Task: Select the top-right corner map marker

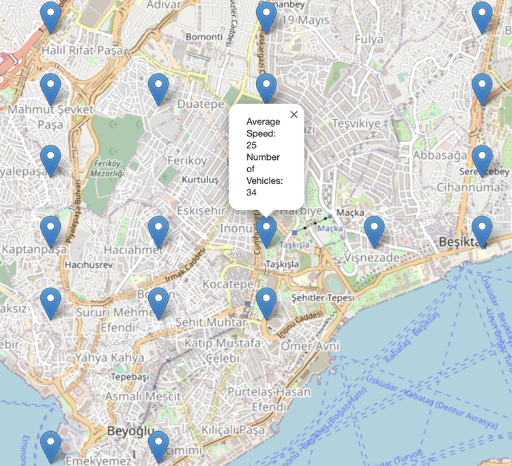Action: point(482,17)
